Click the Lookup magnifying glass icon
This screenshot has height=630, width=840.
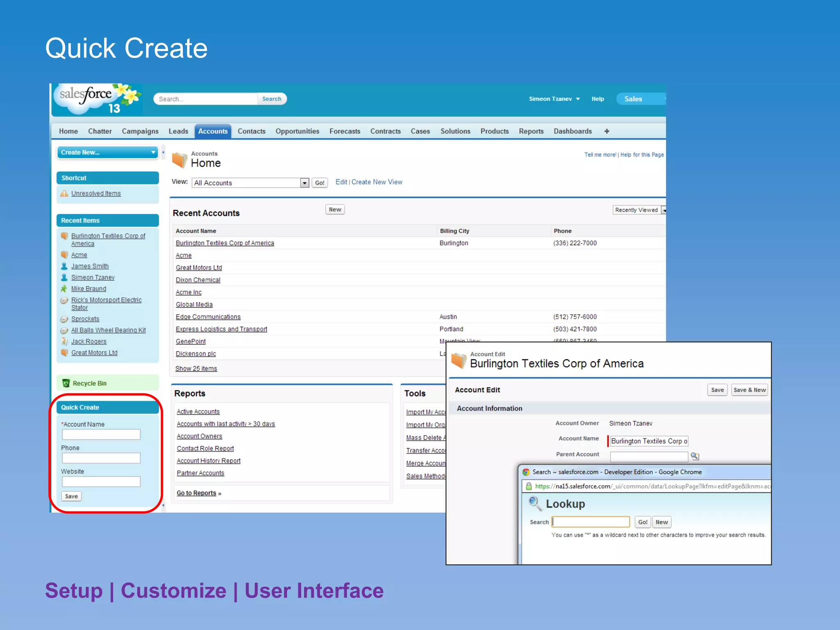535,503
